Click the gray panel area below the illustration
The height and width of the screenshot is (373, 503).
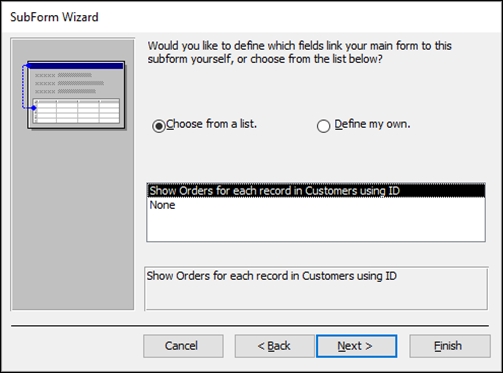point(73,220)
